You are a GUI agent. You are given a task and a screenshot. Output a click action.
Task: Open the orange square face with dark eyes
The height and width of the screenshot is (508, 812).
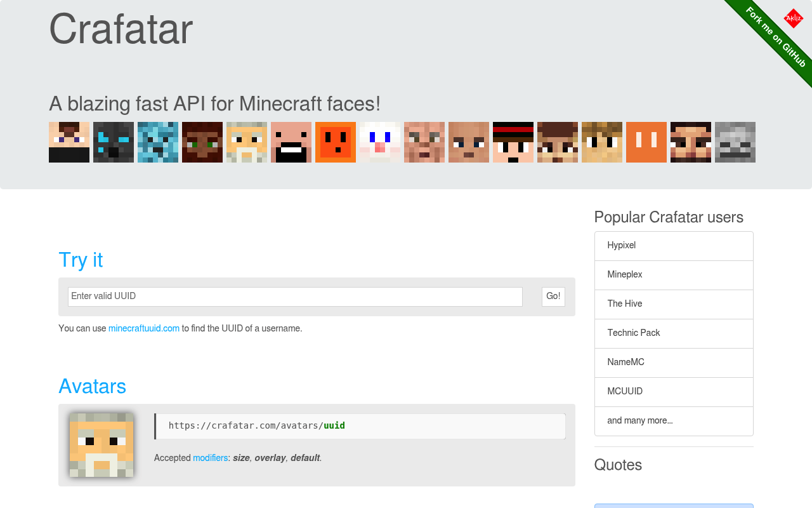[336, 142]
